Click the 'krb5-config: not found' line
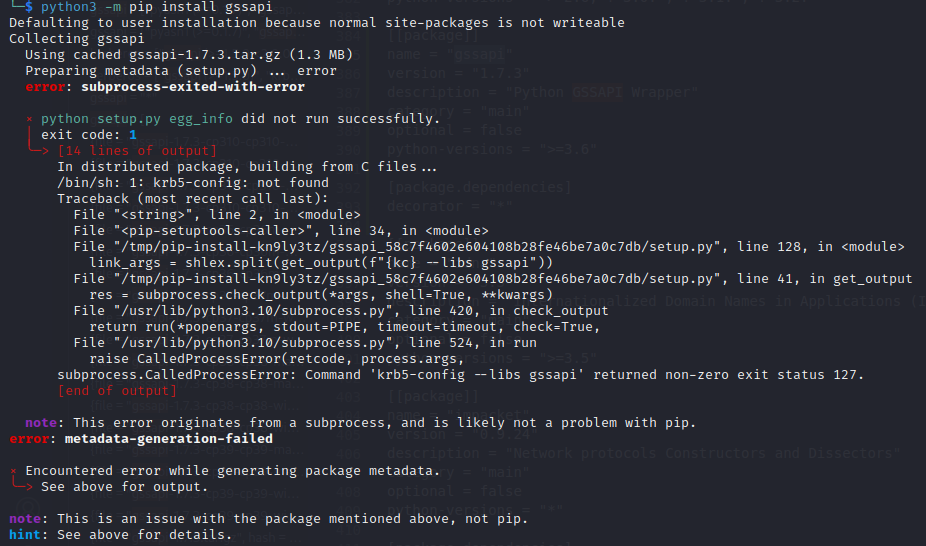 click(x=193, y=183)
